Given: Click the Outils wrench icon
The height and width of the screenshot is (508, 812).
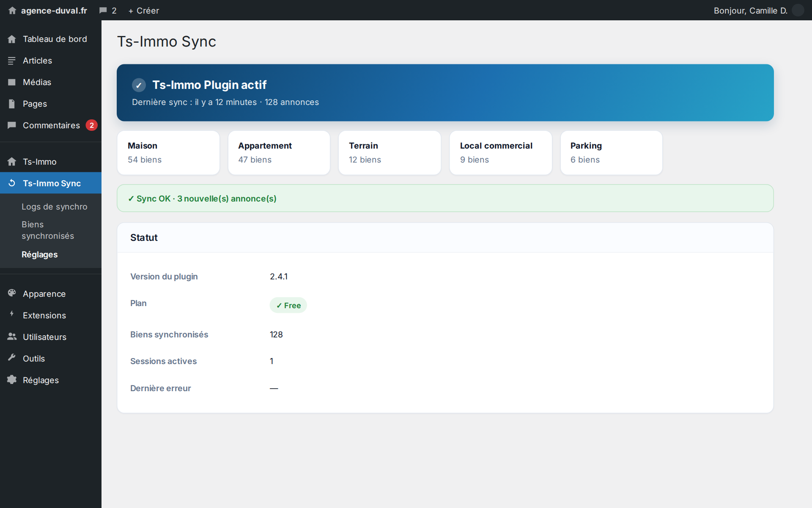Looking at the screenshot, I should tap(12, 358).
